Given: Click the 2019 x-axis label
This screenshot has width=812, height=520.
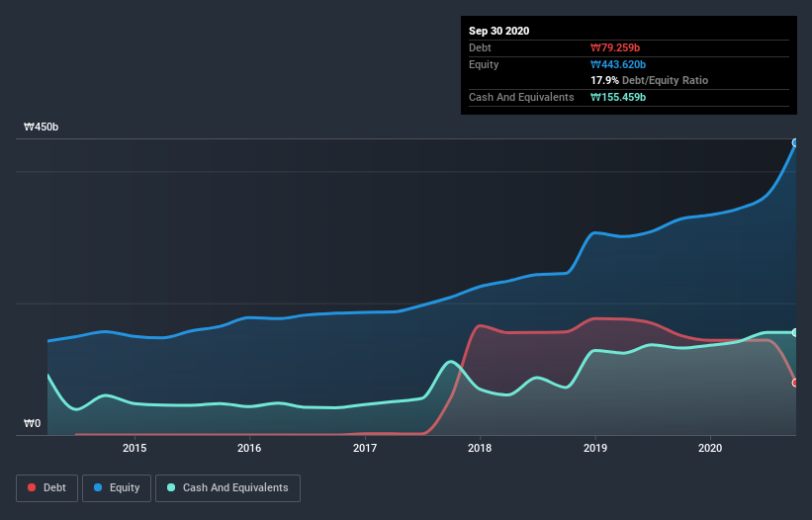Looking at the screenshot, I should (x=595, y=448).
